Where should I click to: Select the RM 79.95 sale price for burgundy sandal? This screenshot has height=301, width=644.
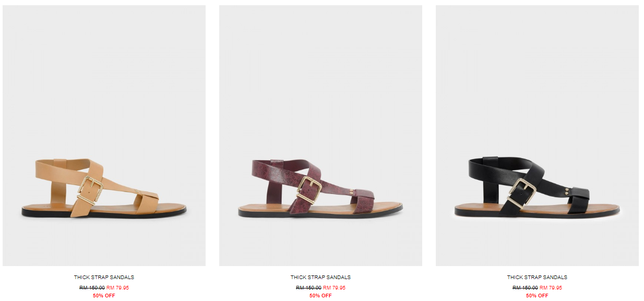tap(334, 287)
